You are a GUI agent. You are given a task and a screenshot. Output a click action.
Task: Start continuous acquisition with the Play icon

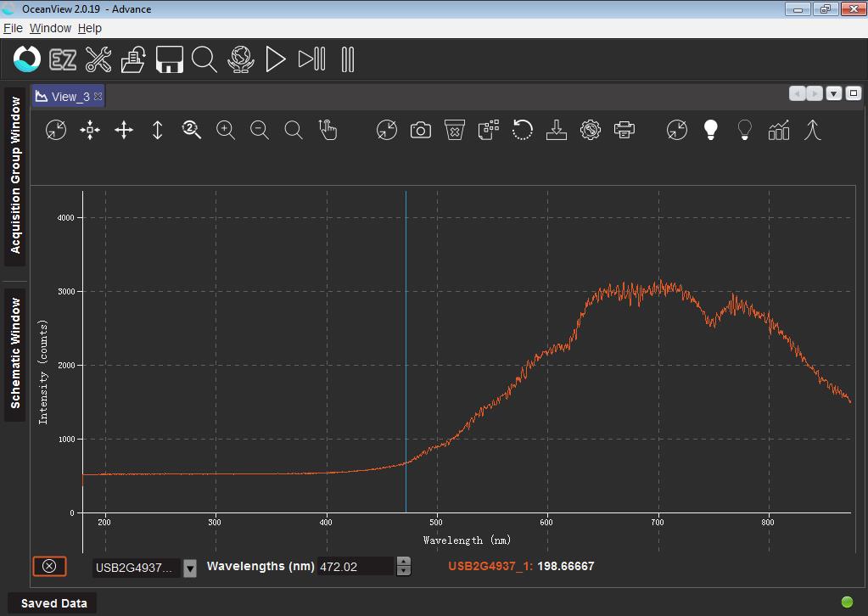click(x=275, y=59)
